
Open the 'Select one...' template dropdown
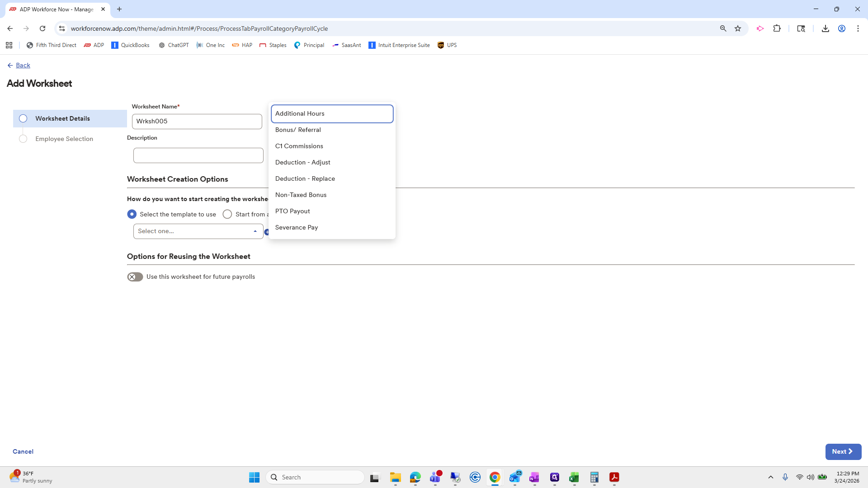click(x=198, y=231)
